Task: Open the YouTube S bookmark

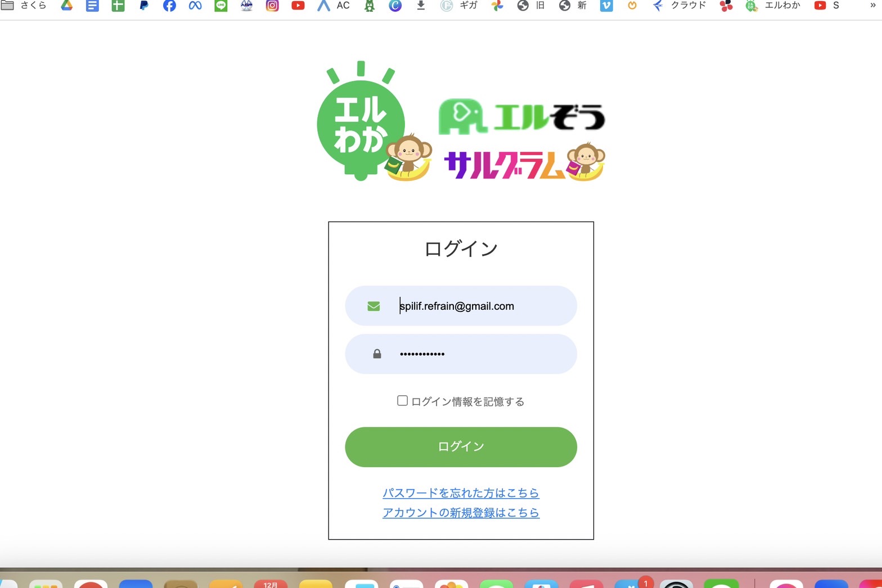Action: tap(827, 6)
